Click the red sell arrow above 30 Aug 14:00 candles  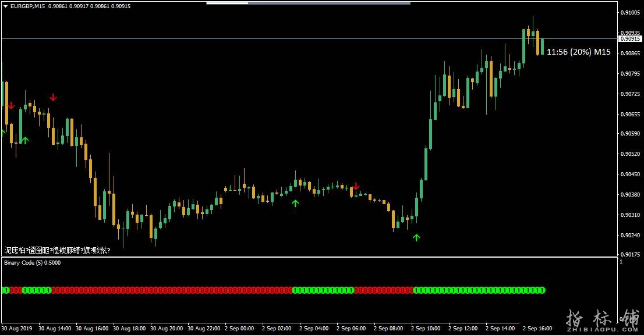53,97
